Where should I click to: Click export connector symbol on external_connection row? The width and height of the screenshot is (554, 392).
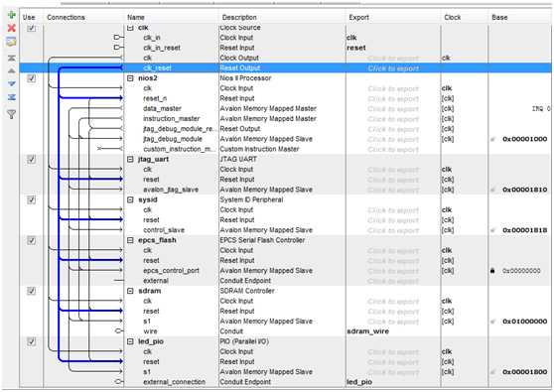119,382
